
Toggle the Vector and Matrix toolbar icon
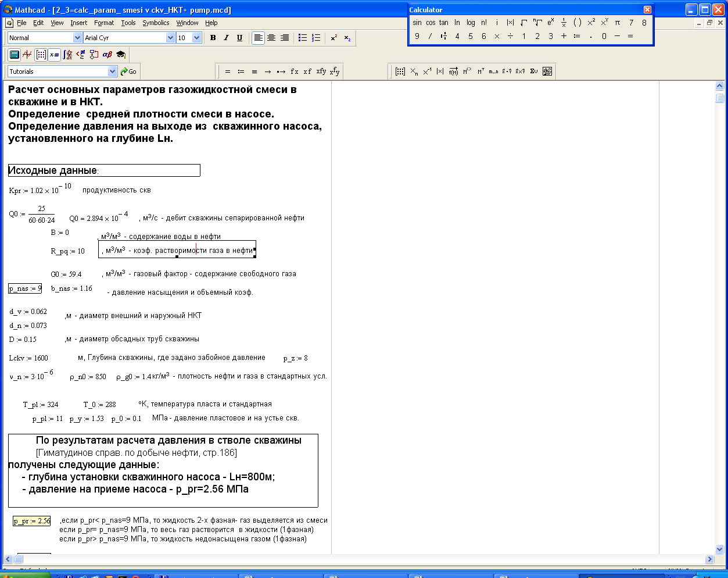41,55
